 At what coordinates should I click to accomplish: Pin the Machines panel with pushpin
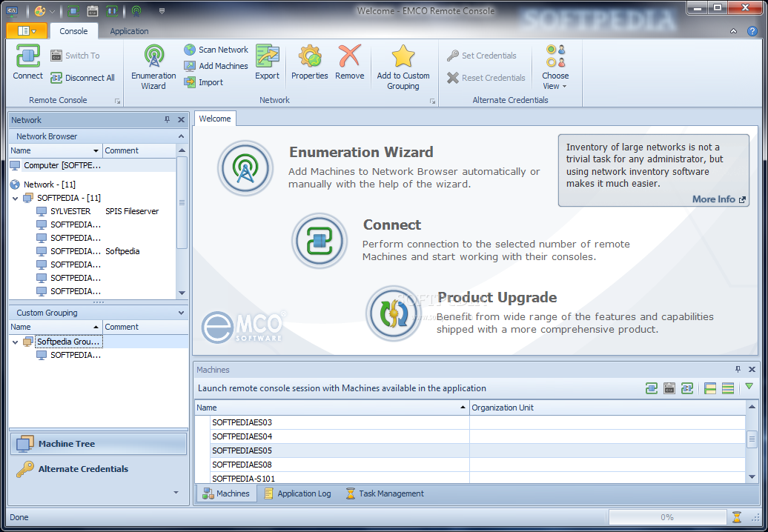pos(738,370)
